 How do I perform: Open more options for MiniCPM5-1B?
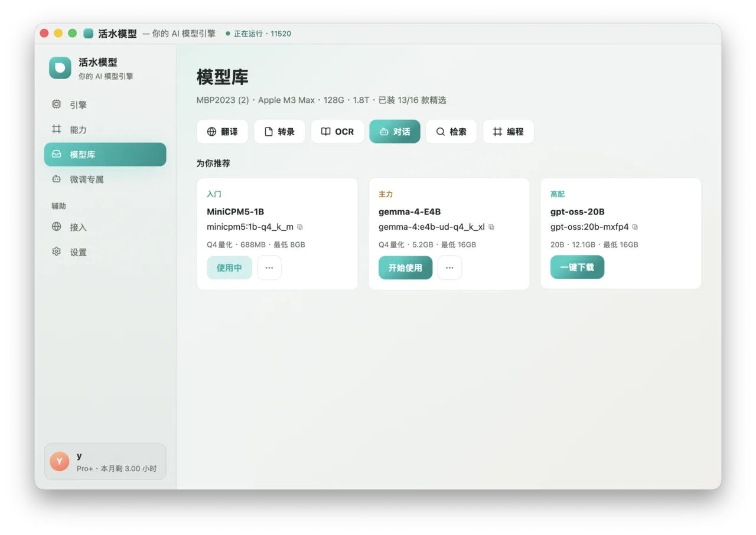[269, 267]
